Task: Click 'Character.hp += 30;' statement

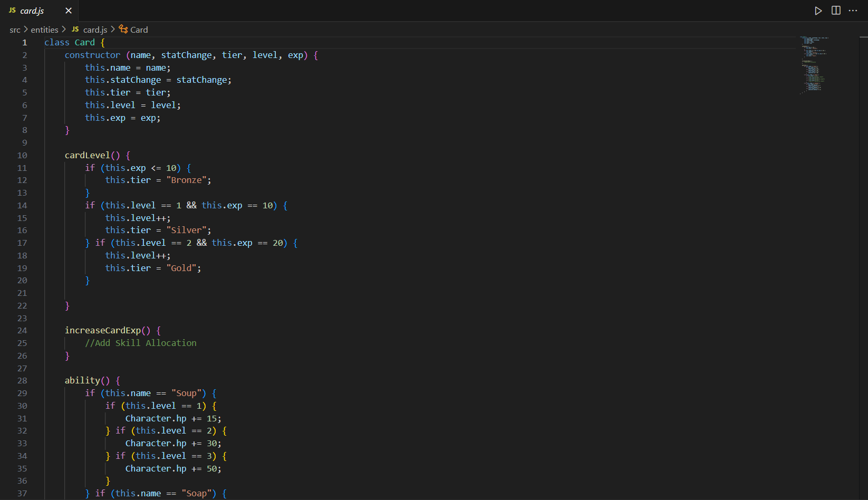Action: 173,443
